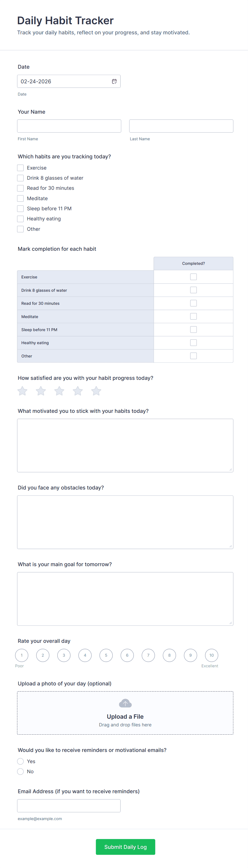Select the third satisfaction star
Viewport: 248px width, 868px height.
click(59, 391)
